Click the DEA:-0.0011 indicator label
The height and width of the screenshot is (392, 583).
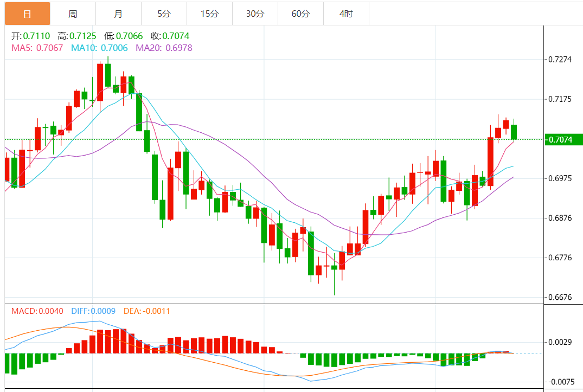(x=147, y=311)
